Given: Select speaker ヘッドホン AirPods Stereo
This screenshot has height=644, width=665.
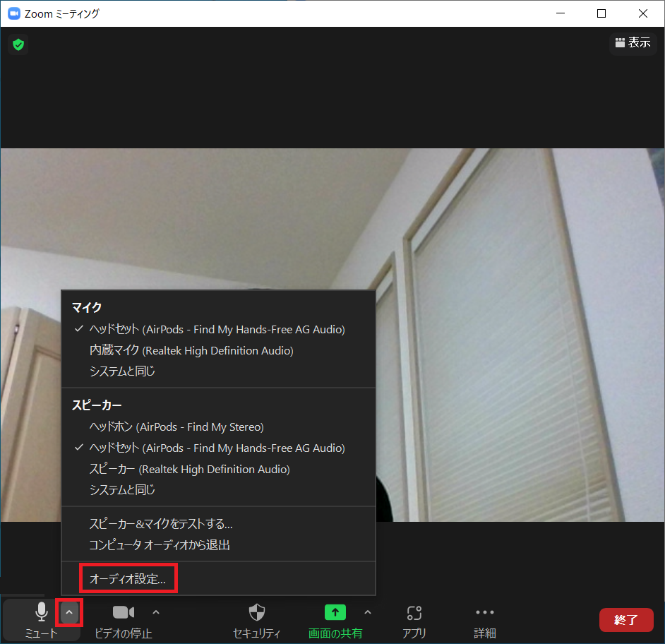Looking at the screenshot, I should pyautogui.click(x=218, y=427).
